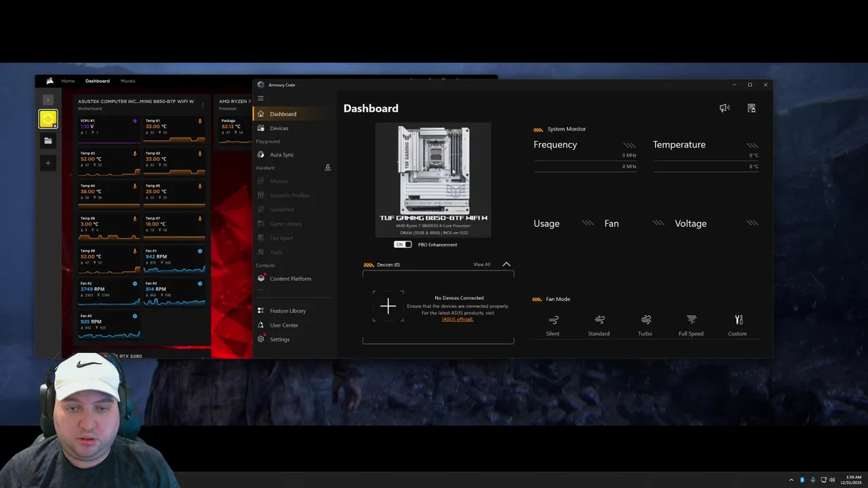This screenshot has height=488, width=868.
Task: Click the microphone tray icon
Action: 813,480
